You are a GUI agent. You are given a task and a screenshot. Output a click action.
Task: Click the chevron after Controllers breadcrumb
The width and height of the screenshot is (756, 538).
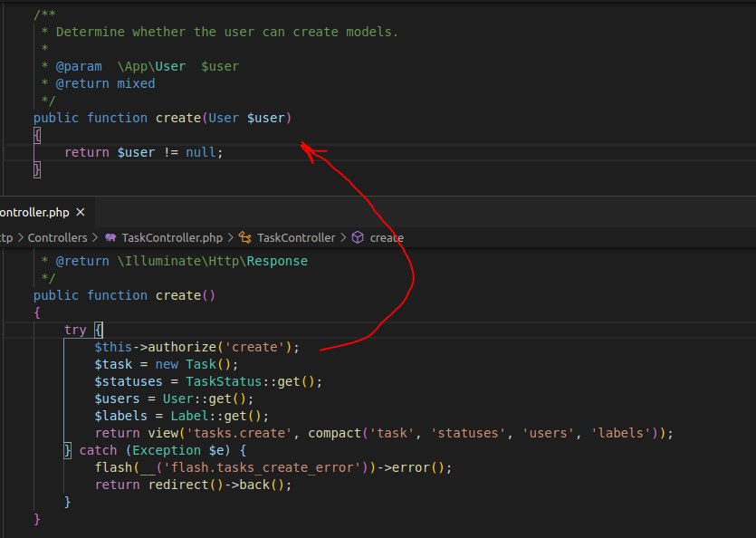tap(95, 237)
